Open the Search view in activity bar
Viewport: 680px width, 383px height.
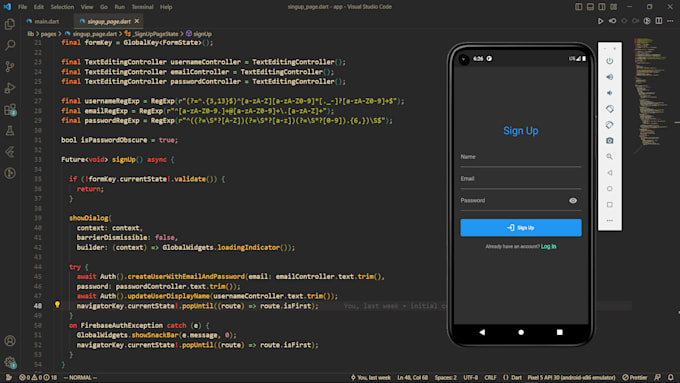[x=10, y=45]
